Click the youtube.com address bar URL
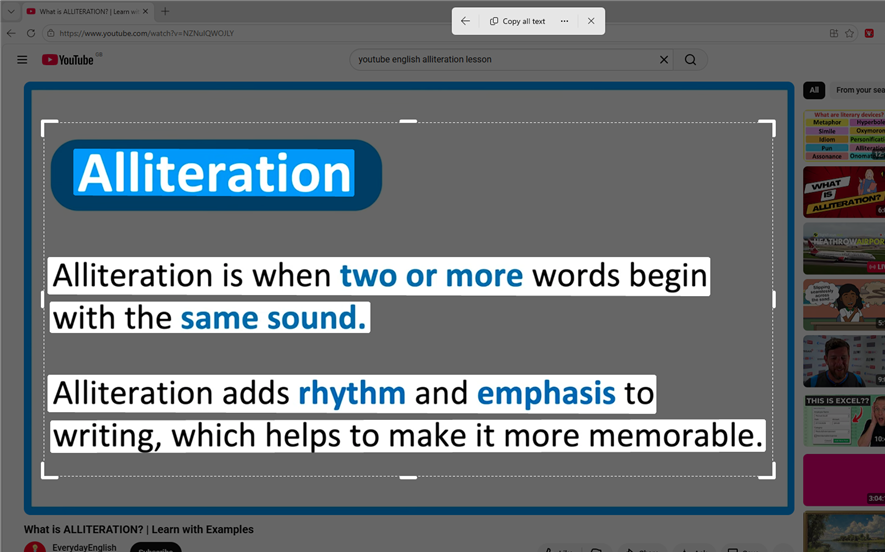This screenshot has width=885, height=552. tap(147, 33)
